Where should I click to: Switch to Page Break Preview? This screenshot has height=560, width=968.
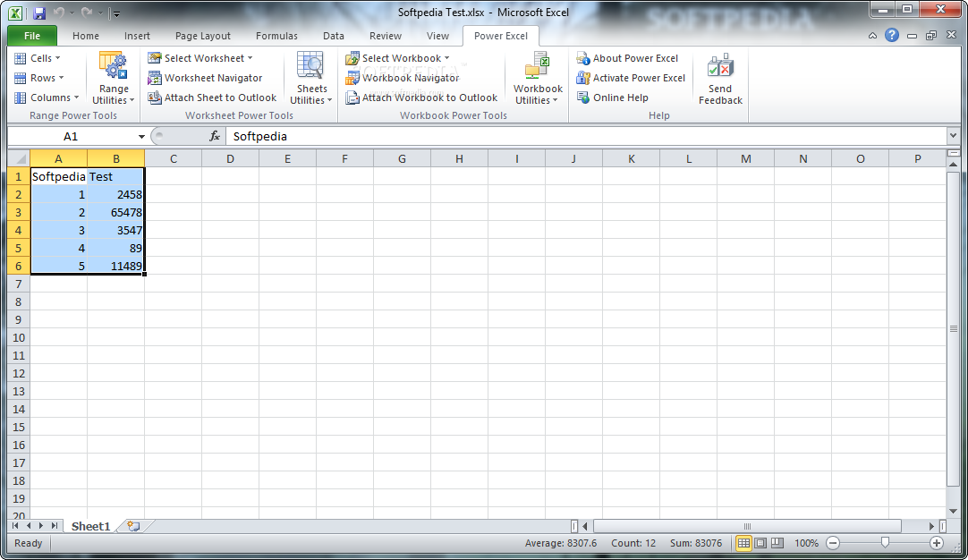tap(777, 543)
